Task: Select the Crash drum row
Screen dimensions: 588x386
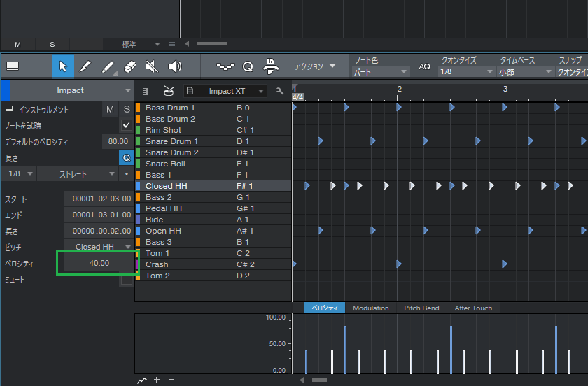Action: pyautogui.click(x=157, y=264)
